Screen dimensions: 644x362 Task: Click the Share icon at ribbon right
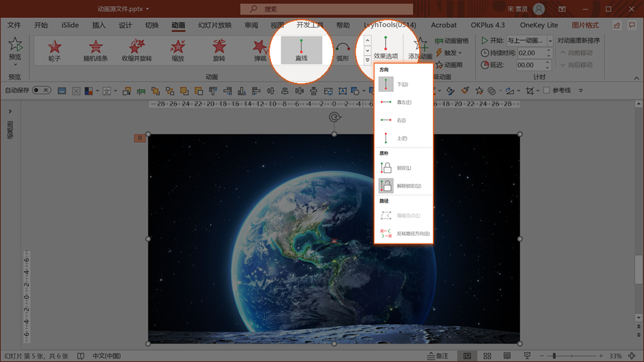[x=617, y=26]
